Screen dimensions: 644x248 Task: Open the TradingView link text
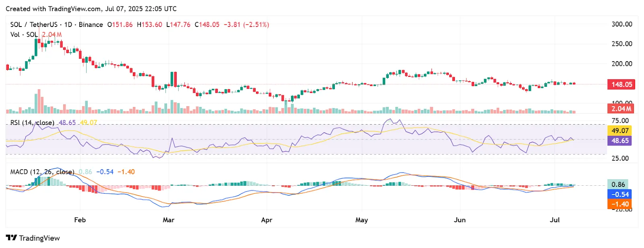(x=39, y=238)
